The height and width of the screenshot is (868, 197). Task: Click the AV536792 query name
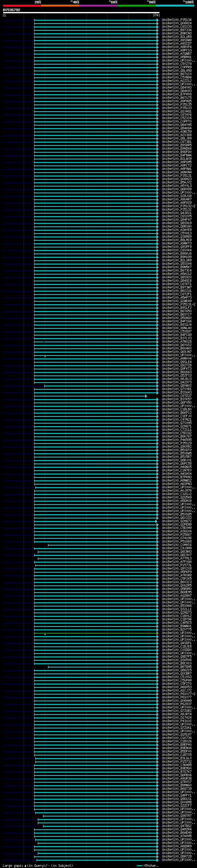click(11, 10)
